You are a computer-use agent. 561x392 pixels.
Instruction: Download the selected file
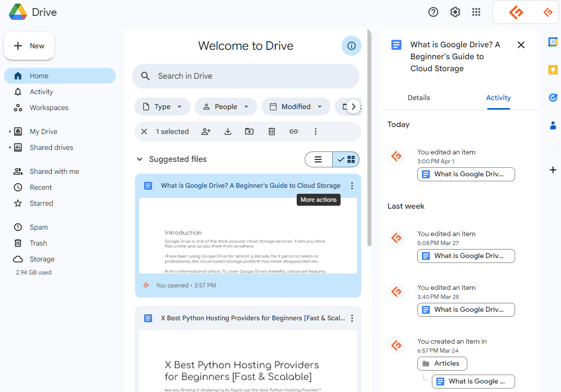click(227, 131)
